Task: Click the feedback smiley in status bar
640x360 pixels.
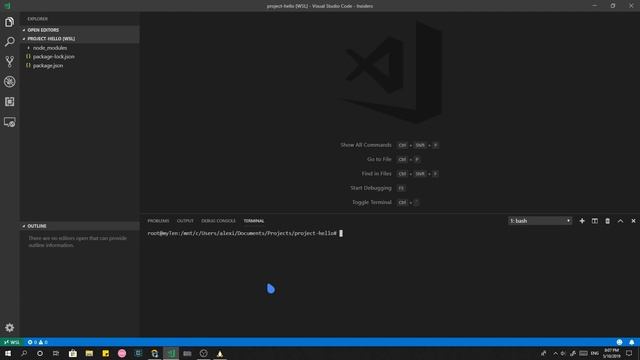Action: [619, 342]
